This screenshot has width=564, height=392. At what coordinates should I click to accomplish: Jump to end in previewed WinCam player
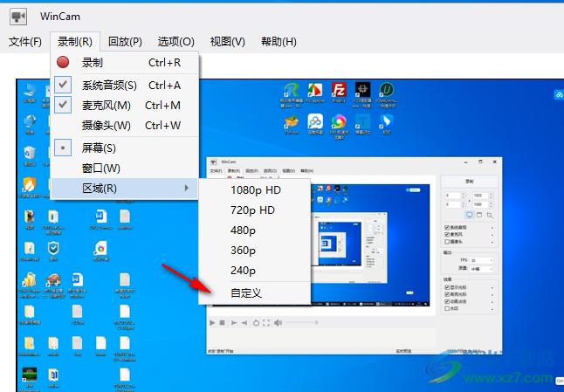244,323
